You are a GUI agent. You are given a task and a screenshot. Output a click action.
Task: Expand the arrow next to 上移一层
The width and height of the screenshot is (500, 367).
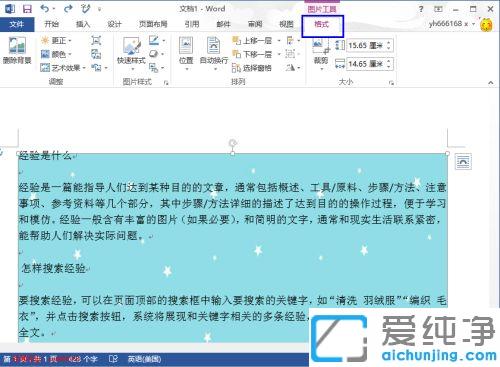279,41
